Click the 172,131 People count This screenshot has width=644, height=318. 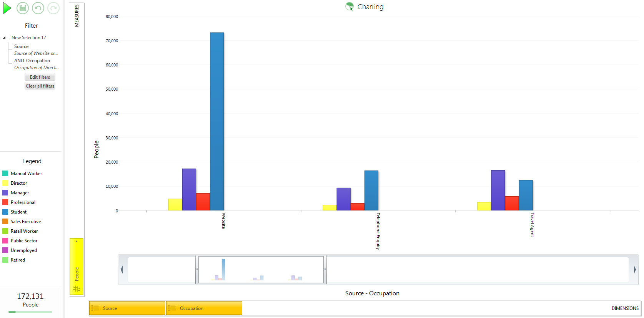30,296
